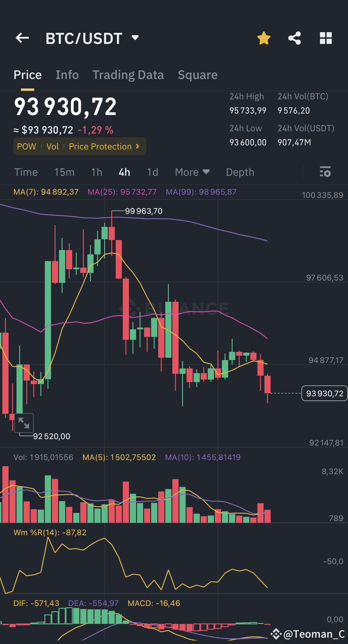View the order book via Depth
Viewport: 348px width, 644px height.
(240, 172)
